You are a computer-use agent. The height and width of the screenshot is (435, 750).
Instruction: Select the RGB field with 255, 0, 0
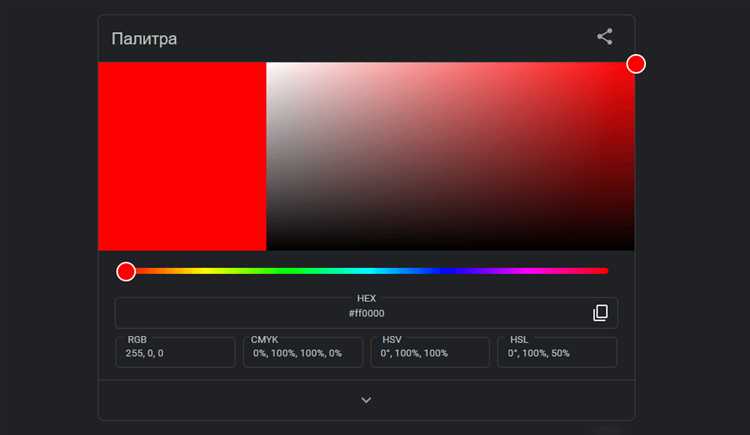point(176,352)
